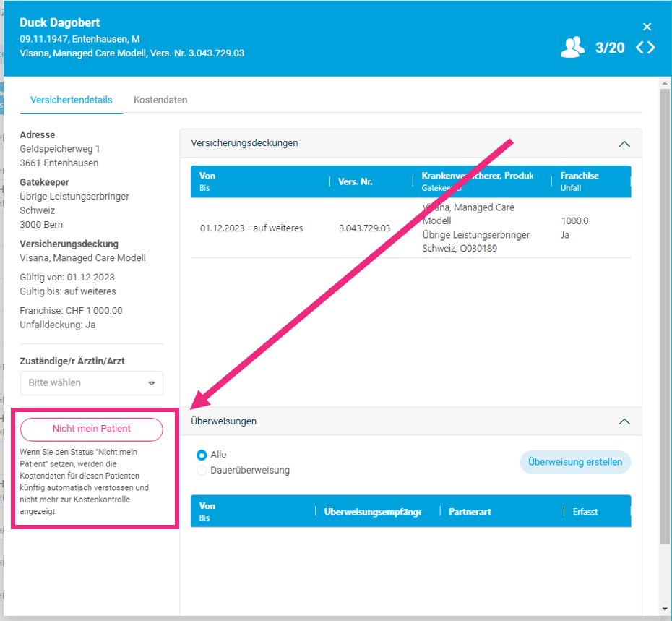Select the Dauerüberweisung radio option
This screenshot has height=621, width=672.
pos(201,471)
